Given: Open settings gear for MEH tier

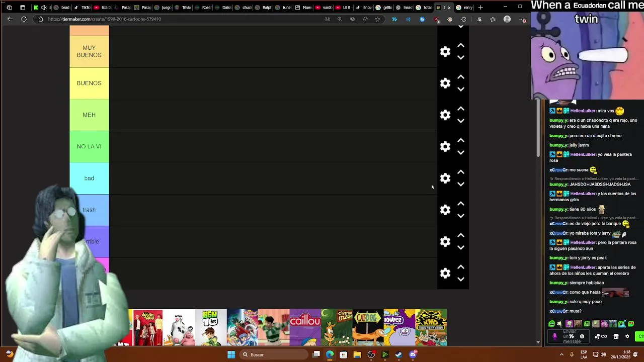Looking at the screenshot, I should tap(445, 115).
